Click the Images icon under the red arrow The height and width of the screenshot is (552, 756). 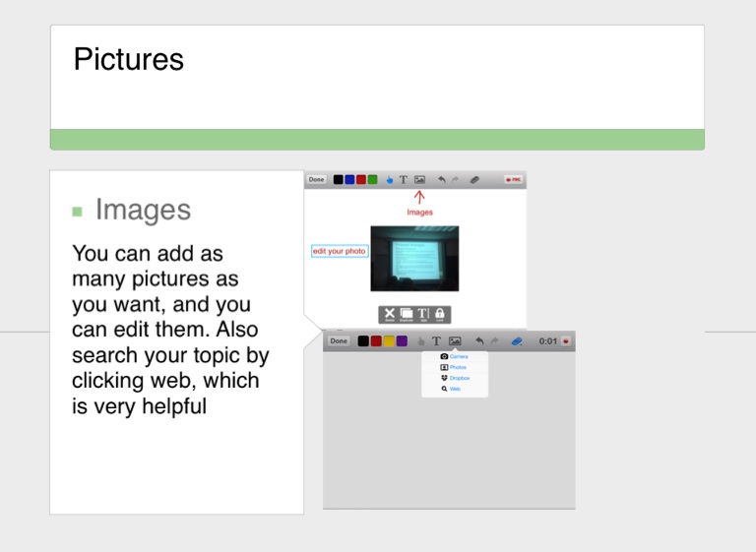(x=419, y=180)
